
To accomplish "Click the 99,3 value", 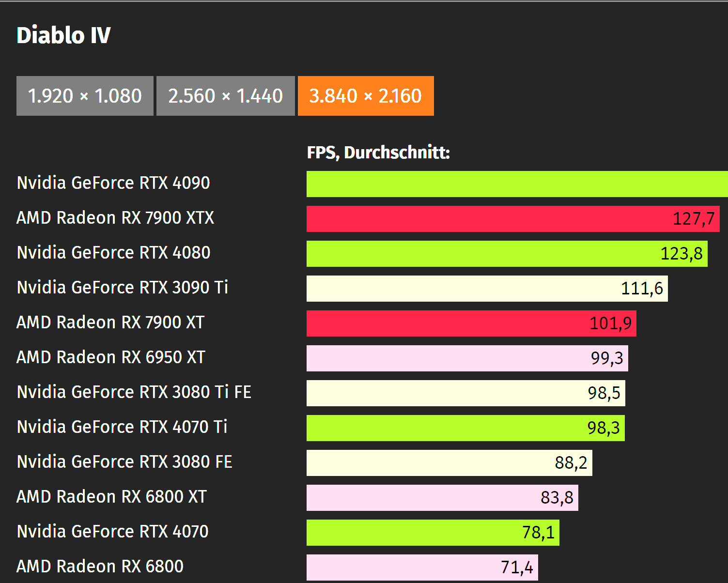I will click(x=607, y=358).
